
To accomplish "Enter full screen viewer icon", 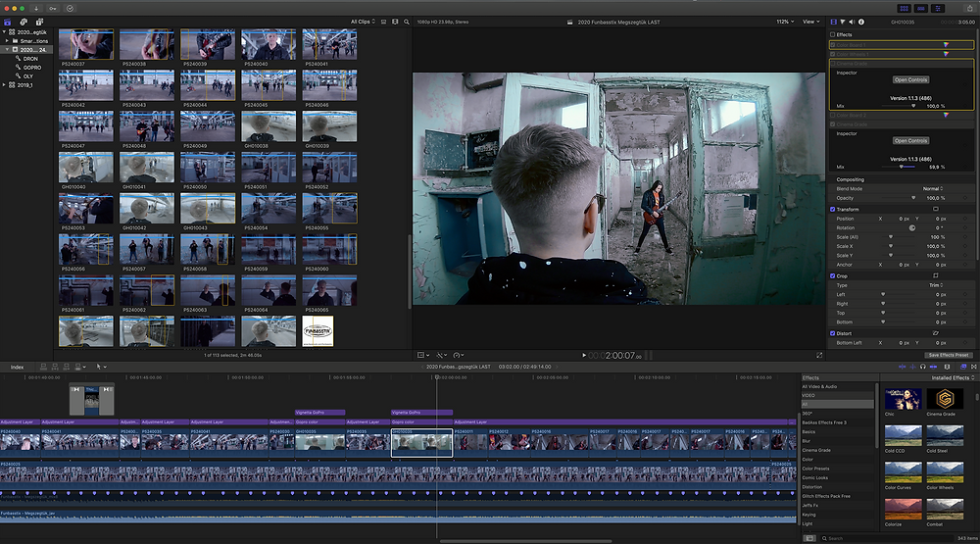I will [x=819, y=355].
